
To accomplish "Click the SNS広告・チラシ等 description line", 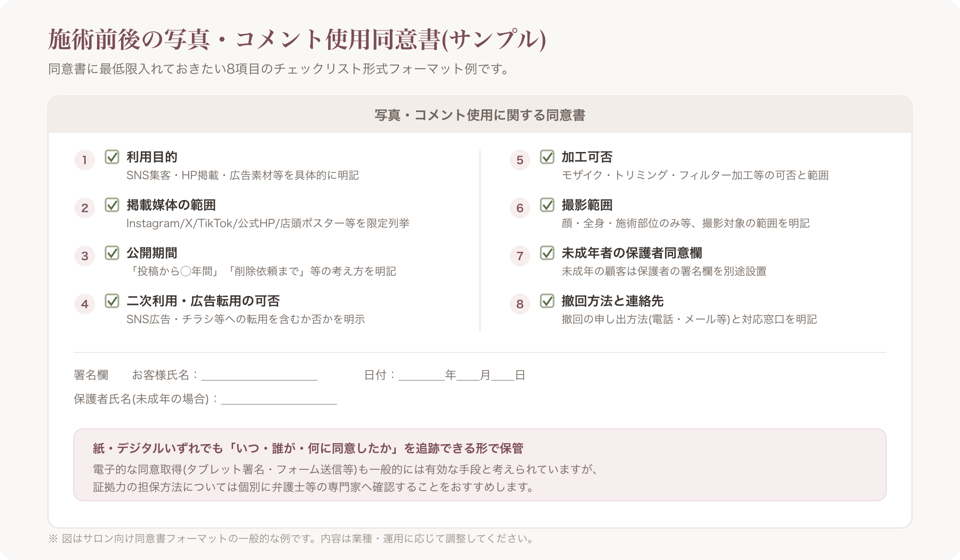I will (x=246, y=319).
